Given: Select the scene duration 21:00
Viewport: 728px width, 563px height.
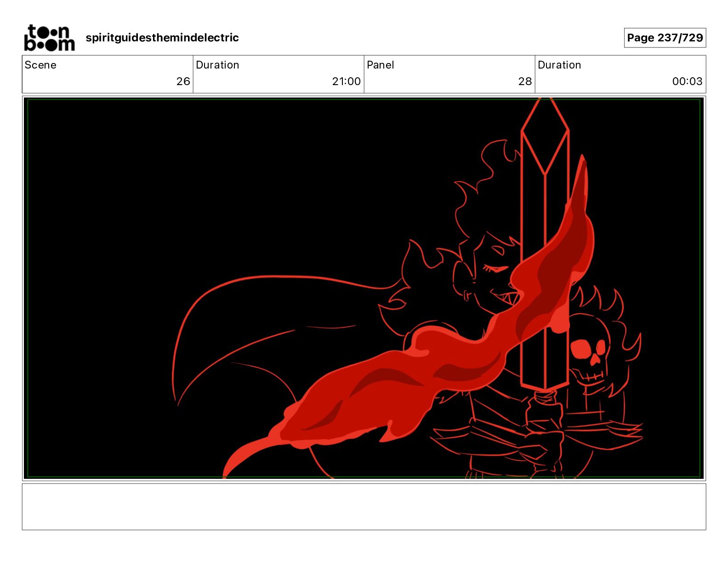Looking at the screenshot, I should [x=347, y=81].
